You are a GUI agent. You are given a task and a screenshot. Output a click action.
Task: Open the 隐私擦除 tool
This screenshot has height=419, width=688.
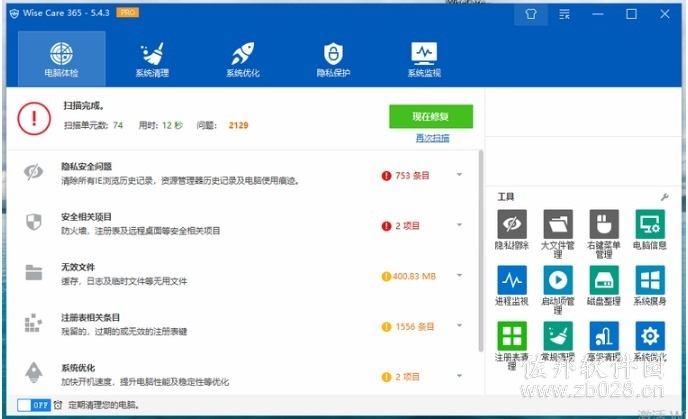tap(512, 229)
